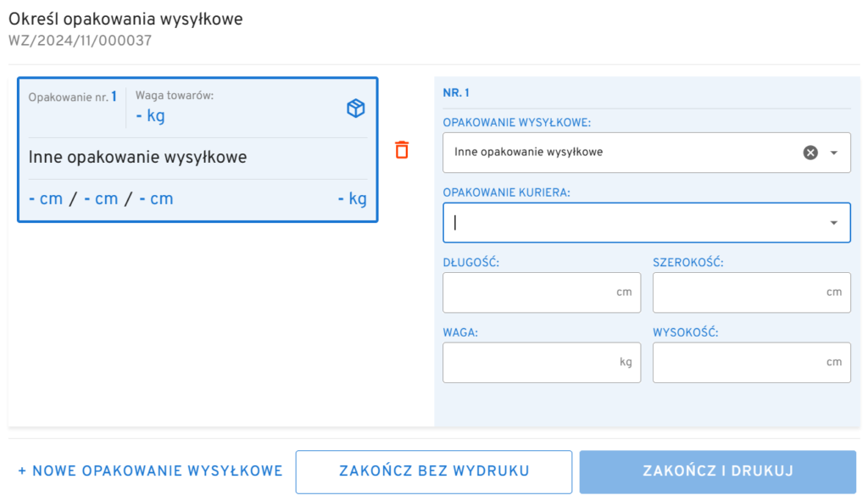The image size is (868, 501).
Task: Click the blue package box icon
Action: click(356, 109)
